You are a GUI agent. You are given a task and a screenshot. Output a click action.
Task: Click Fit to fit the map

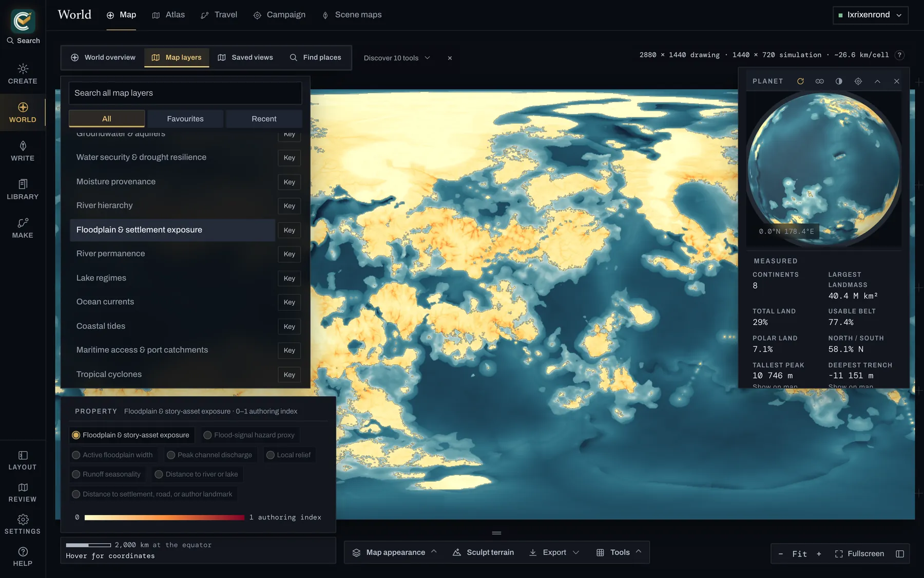(799, 554)
